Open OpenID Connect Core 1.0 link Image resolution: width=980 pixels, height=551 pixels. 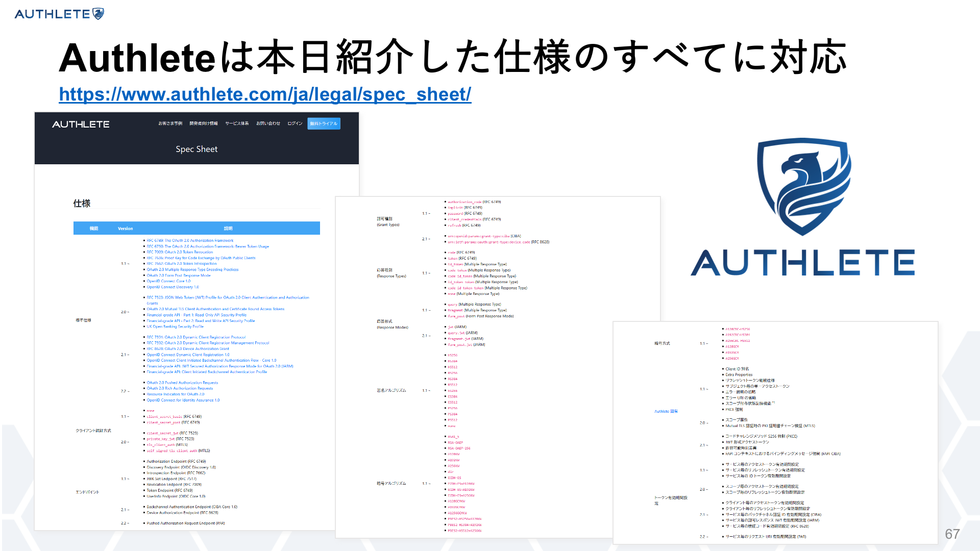tap(168, 281)
